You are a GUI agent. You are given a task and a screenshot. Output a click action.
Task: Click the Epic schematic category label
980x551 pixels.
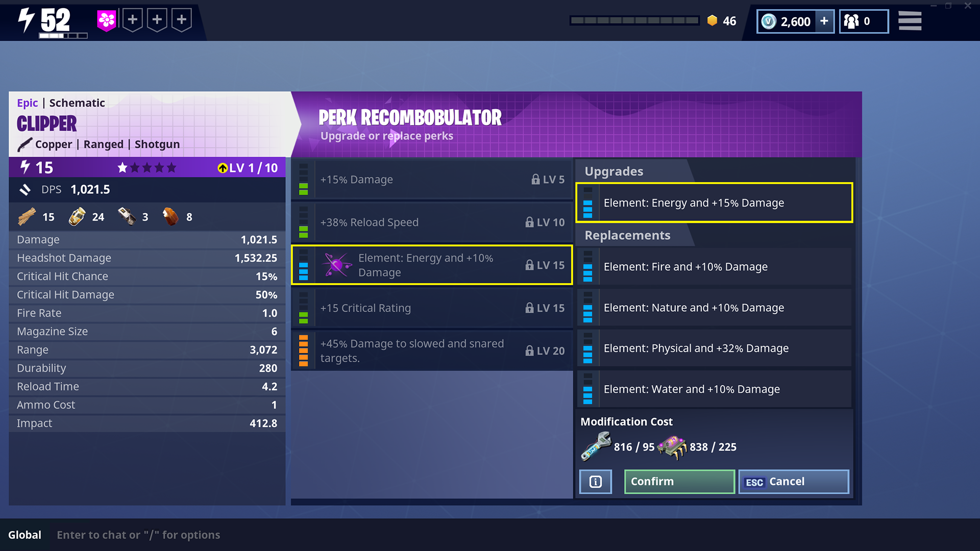click(26, 102)
